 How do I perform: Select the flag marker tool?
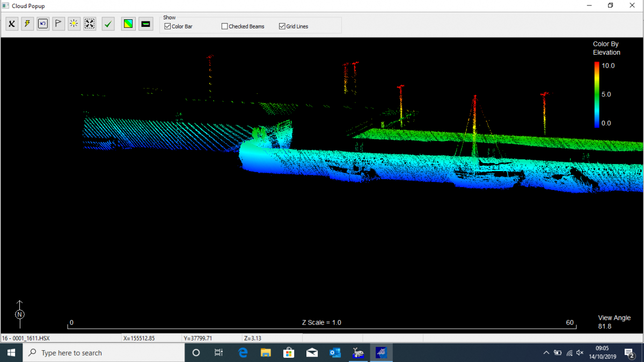point(58,24)
